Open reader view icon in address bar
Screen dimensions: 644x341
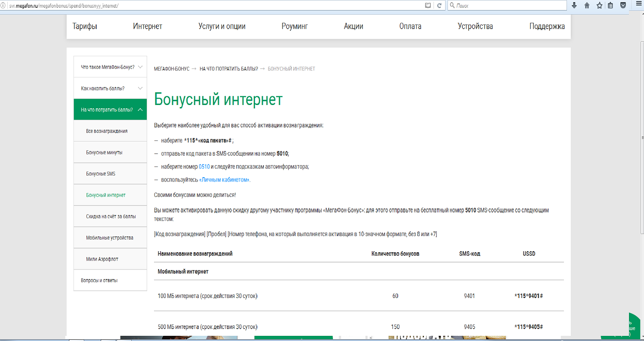pyautogui.click(x=428, y=6)
